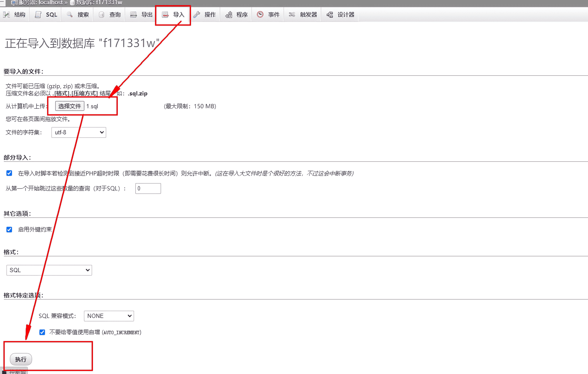The height and width of the screenshot is (374, 588).
Task: Click the Events (事件) clock icon
Action: (x=260, y=15)
